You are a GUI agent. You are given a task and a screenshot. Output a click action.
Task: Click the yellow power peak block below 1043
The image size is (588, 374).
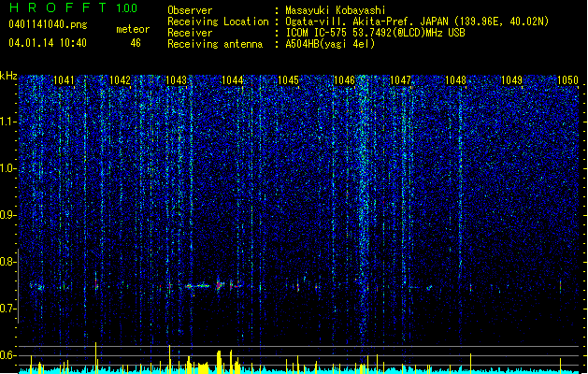click(x=203, y=367)
